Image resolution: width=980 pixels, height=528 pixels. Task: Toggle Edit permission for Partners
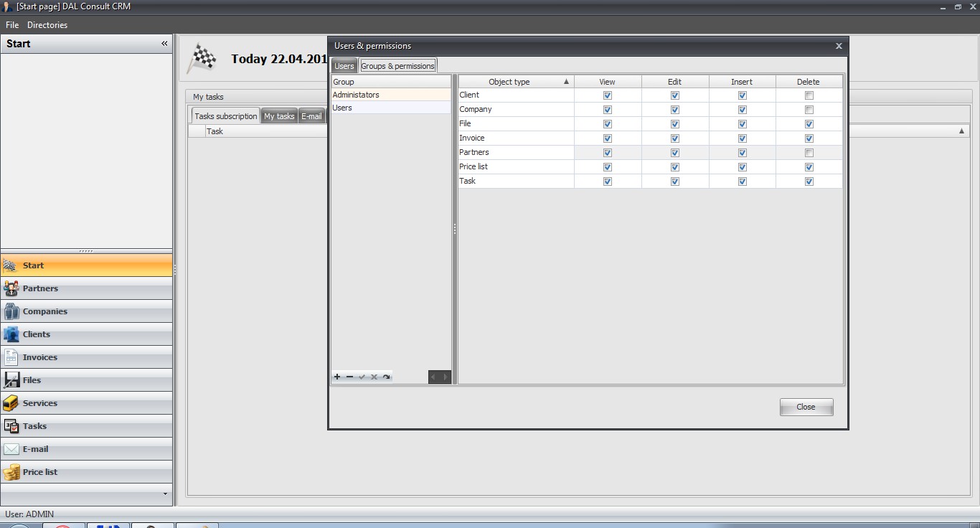coord(675,153)
